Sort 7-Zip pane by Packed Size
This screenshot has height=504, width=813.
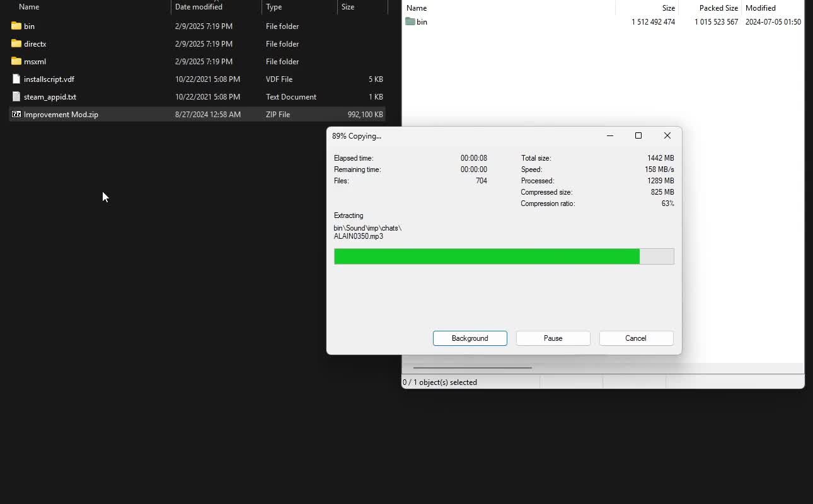pyautogui.click(x=718, y=8)
